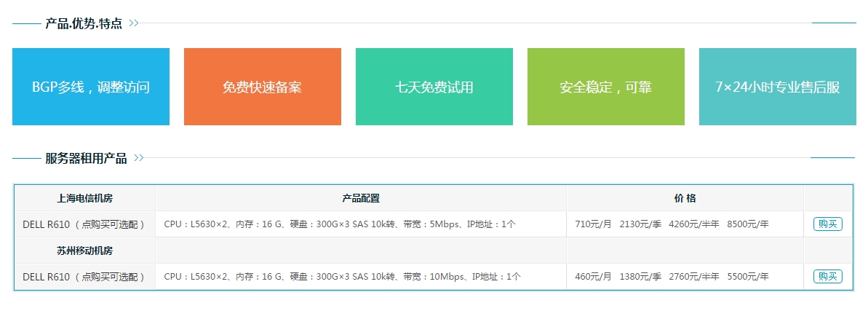The height and width of the screenshot is (311, 868).
Task: Click the 710元/月 price
Action: 594,224
